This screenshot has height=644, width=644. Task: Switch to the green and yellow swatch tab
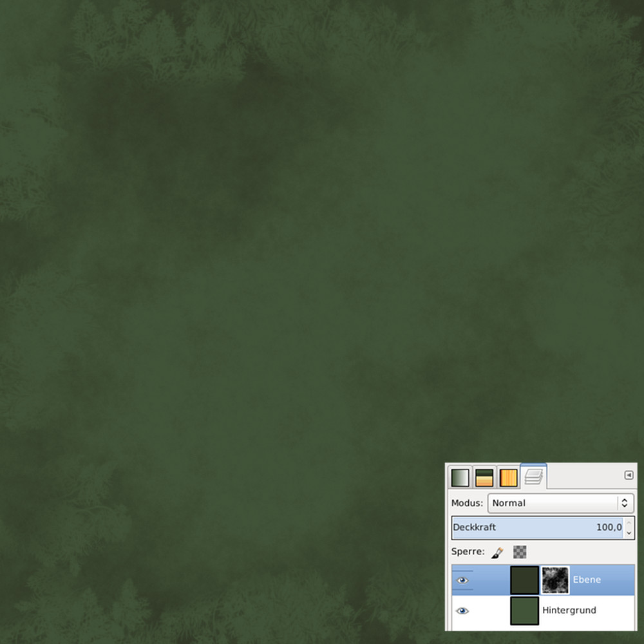pyautogui.click(x=484, y=478)
